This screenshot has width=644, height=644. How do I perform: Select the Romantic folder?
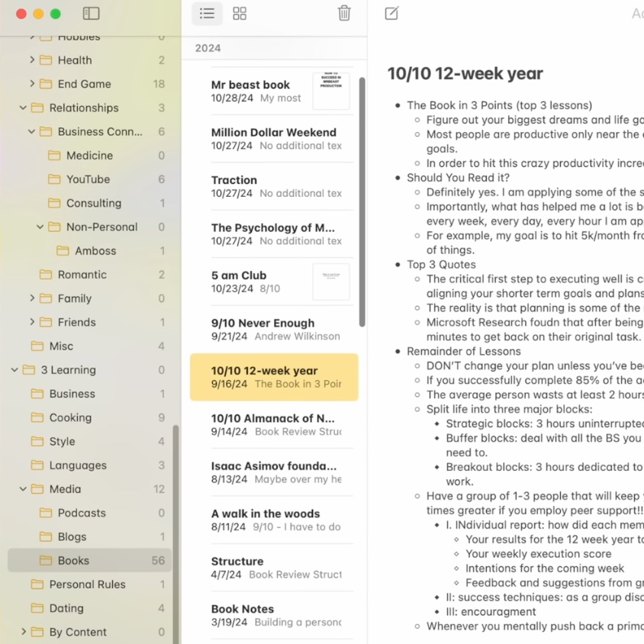89,275
